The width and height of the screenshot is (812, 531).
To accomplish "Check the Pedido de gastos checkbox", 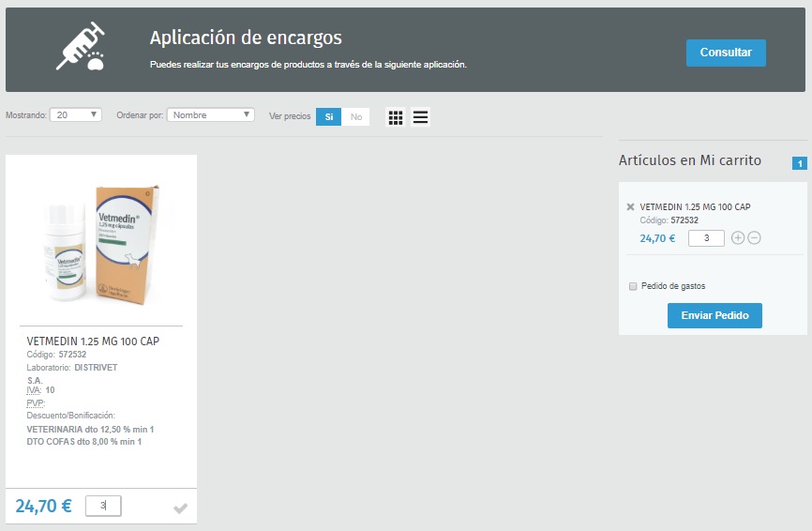I will point(633,286).
